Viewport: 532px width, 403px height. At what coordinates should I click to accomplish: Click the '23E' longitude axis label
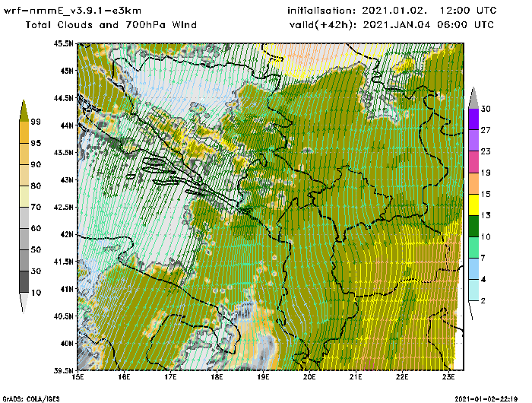(x=448, y=377)
